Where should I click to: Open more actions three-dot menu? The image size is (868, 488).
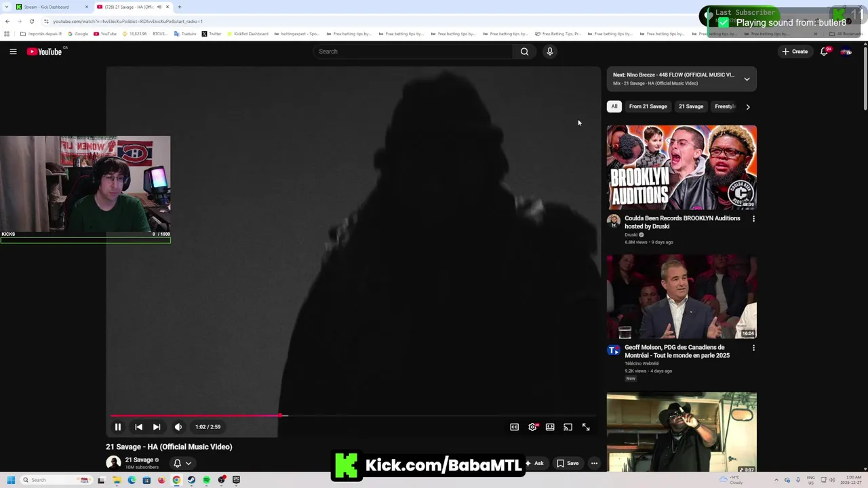[x=594, y=464]
